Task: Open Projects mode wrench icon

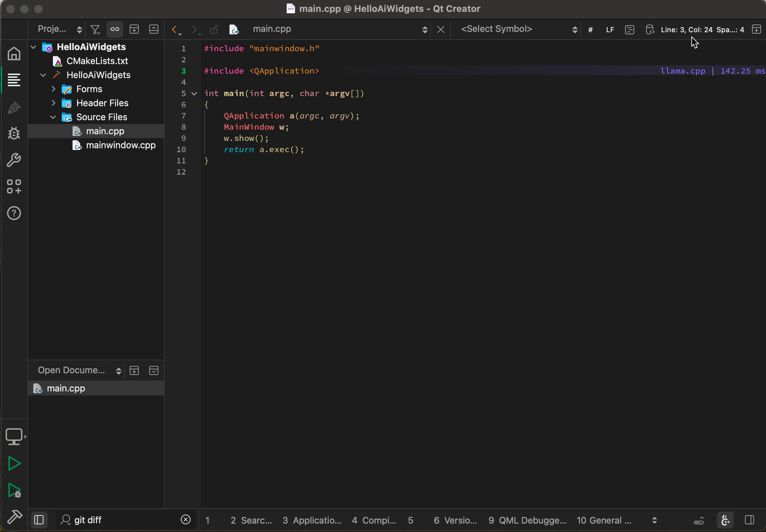Action: 14,160
